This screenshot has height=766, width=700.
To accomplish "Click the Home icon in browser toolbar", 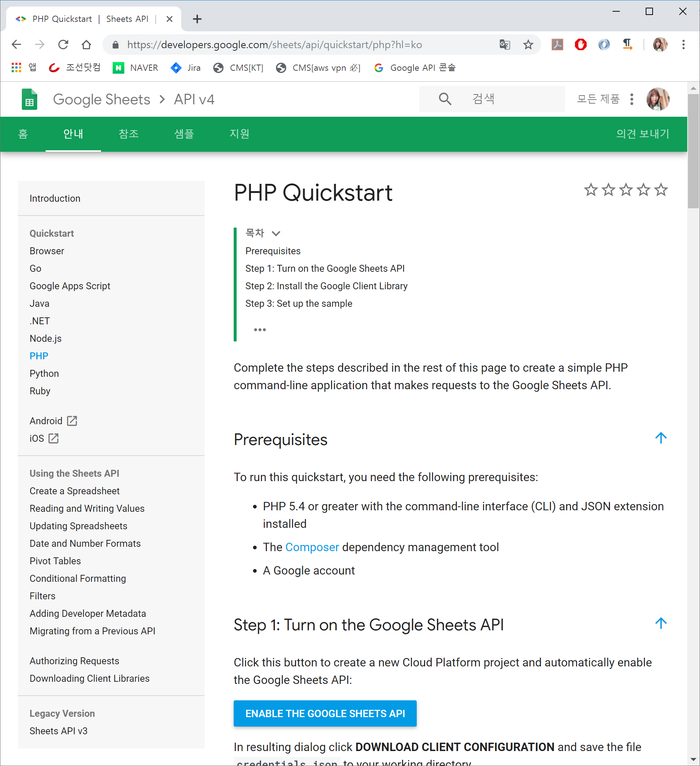I will tap(86, 45).
